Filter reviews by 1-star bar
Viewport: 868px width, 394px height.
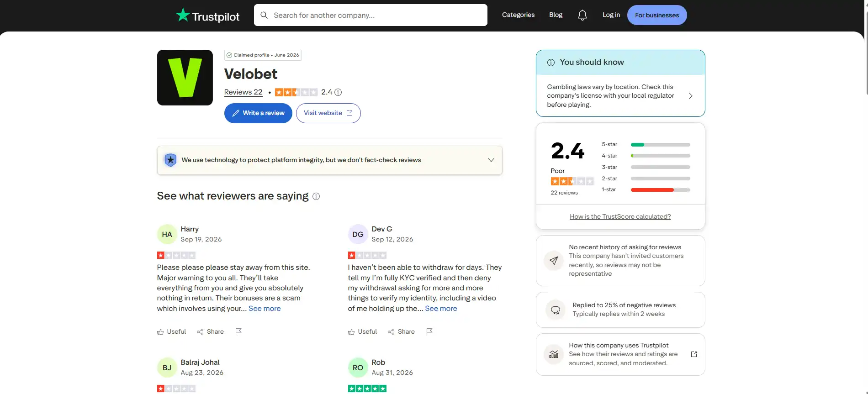pyautogui.click(x=661, y=190)
